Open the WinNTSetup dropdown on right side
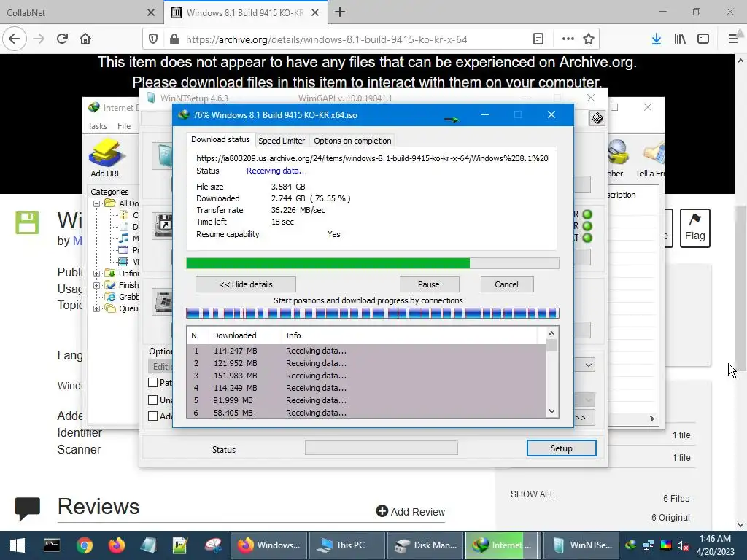Viewport: 747px width, 560px height. pyautogui.click(x=589, y=365)
